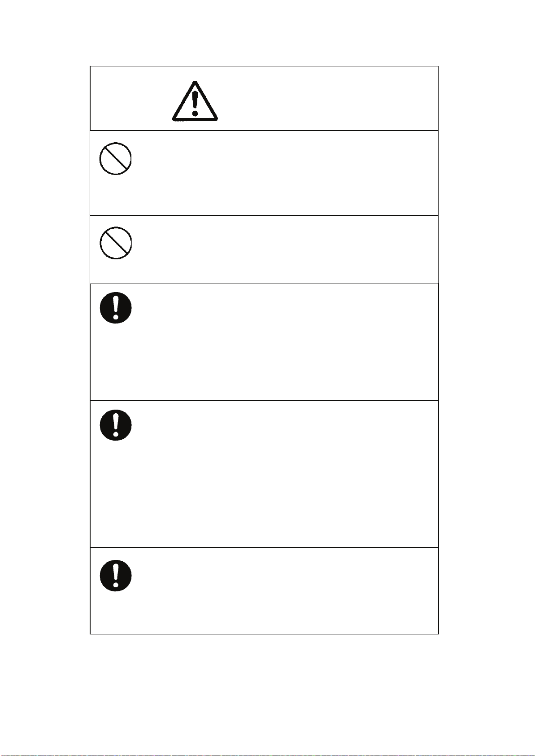This screenshot has height=756, width=535.
Task: Select the second prohibition circle icon
Action: [x=115, y=243]
